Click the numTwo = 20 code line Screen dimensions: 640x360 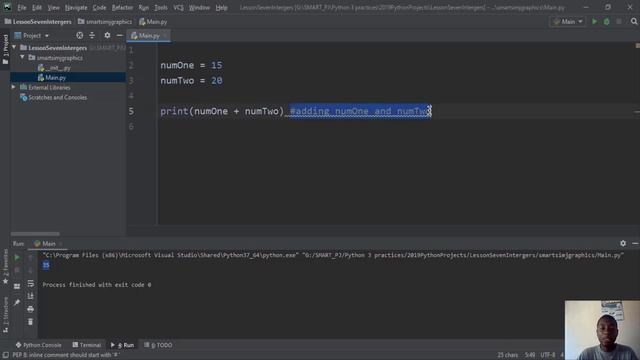point(191,81)
